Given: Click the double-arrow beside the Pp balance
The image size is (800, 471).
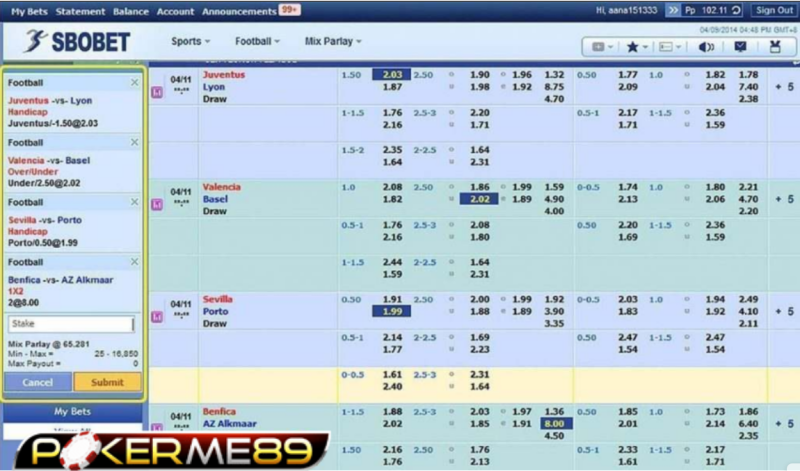Looking at the screenshot, I should pyautogui.click(x=672, y=10).
